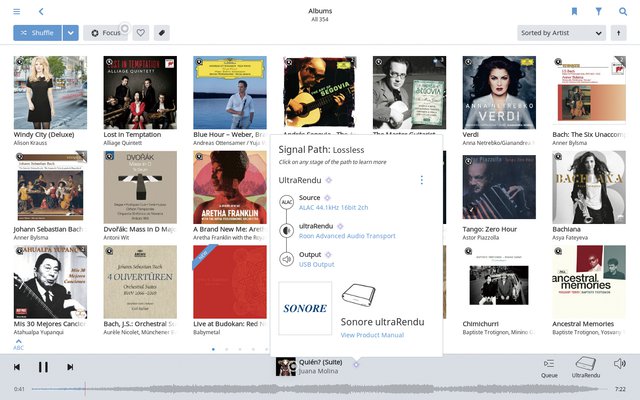Open the ABC alphabet jump index
Viewport: 640px width, 400px height.
[18, 345]
